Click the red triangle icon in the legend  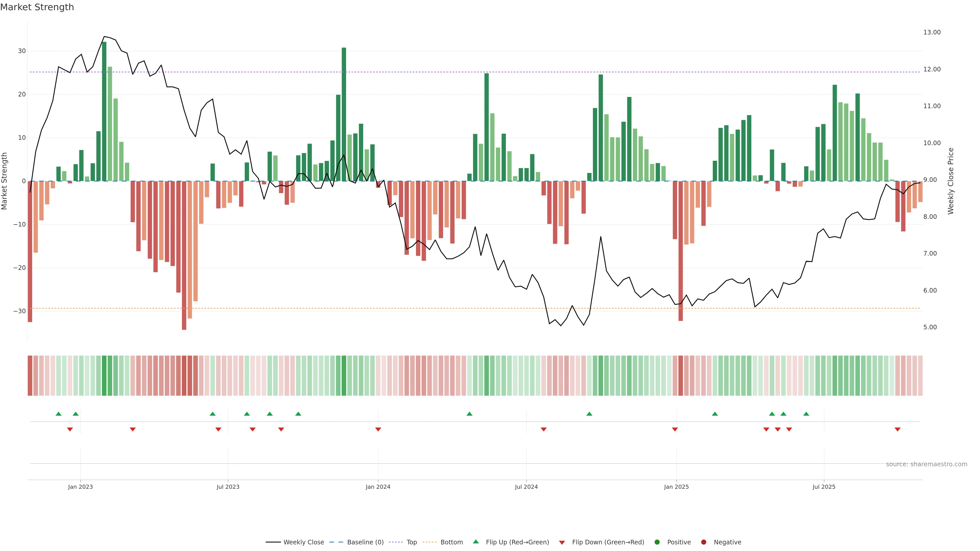click(x=561, y=543)
